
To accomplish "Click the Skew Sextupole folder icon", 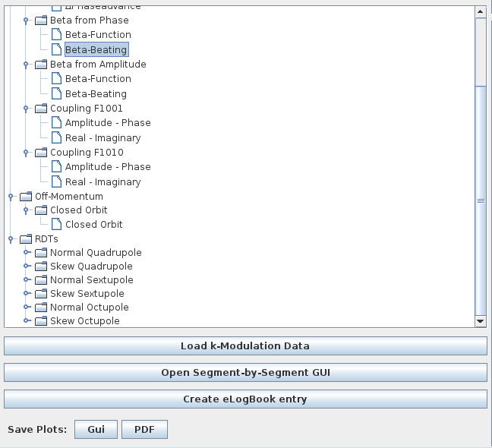I will click(41, 294).
